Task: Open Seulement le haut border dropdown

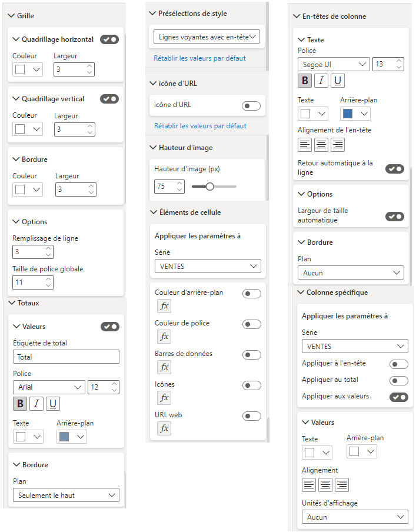Action: (x=66, y=495)
